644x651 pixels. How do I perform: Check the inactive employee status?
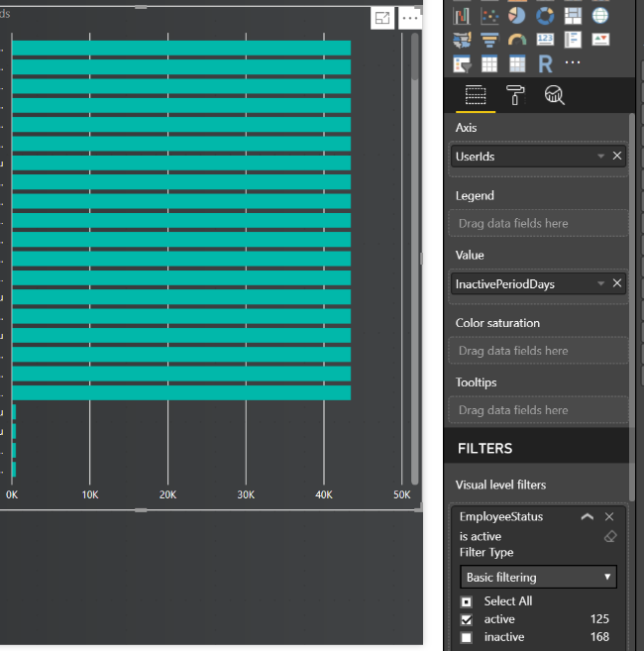tap(467, 637)
